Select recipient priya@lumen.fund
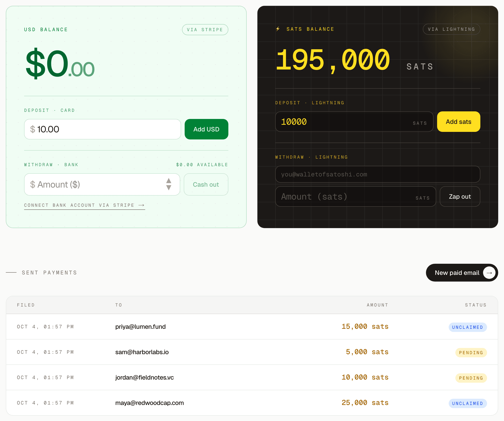This screenshot has width=504, height=421. click(x=140, y=327)
